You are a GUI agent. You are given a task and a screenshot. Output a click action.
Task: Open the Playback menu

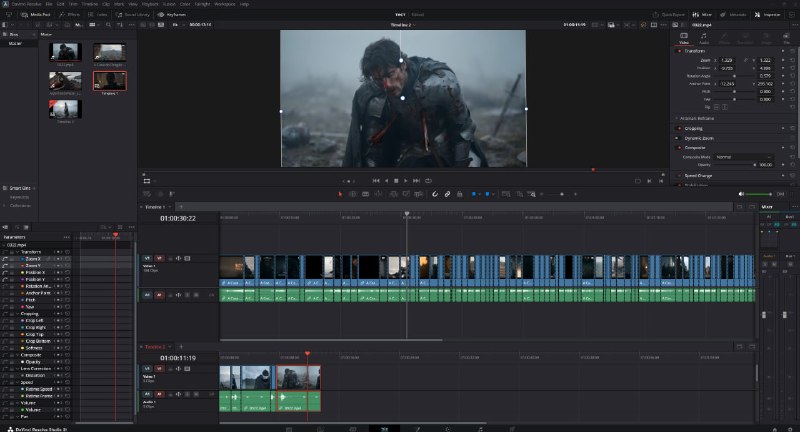tap(150, 4)
